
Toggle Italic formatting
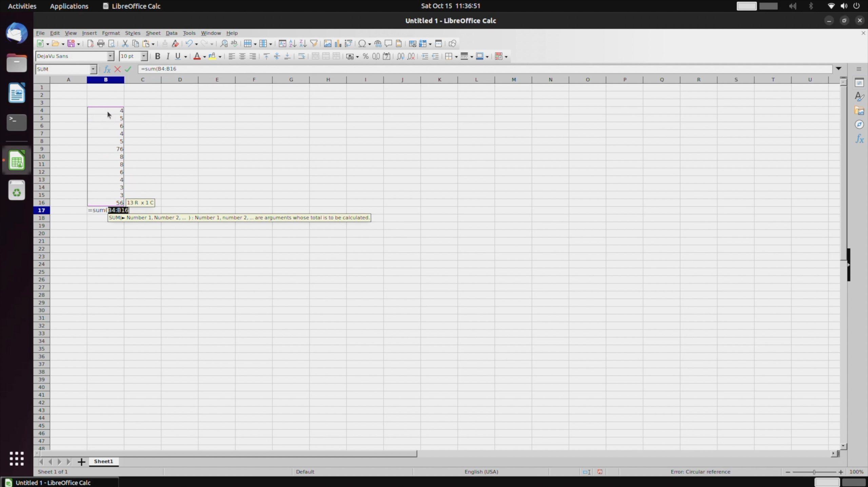[167, 56]
